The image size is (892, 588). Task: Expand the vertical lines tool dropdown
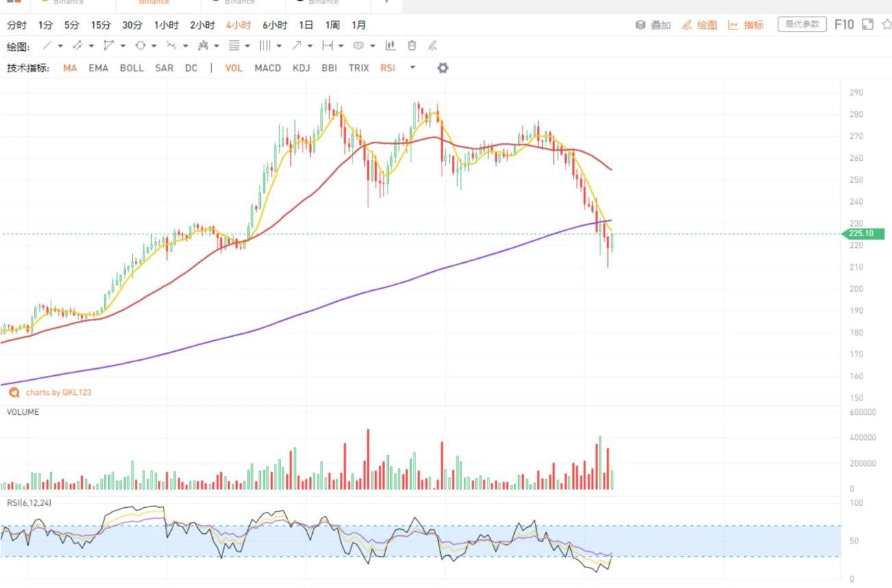pos(279,46)
